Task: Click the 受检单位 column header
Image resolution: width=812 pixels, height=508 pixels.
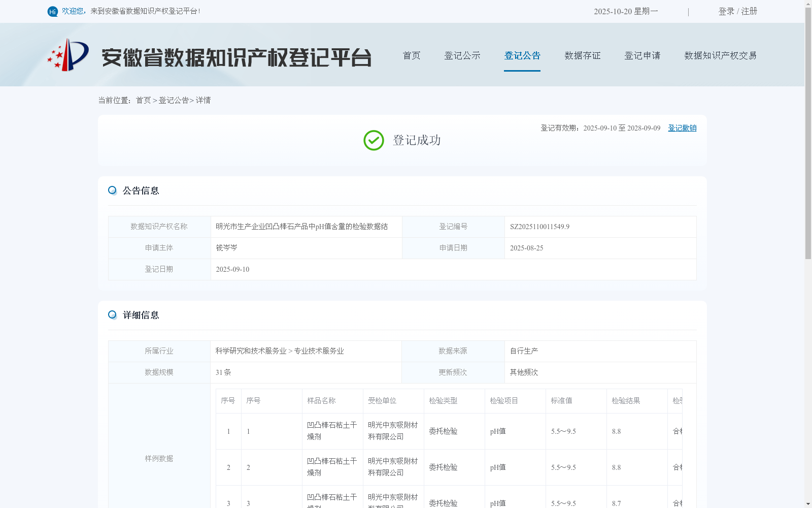Action: click(382, 401)
